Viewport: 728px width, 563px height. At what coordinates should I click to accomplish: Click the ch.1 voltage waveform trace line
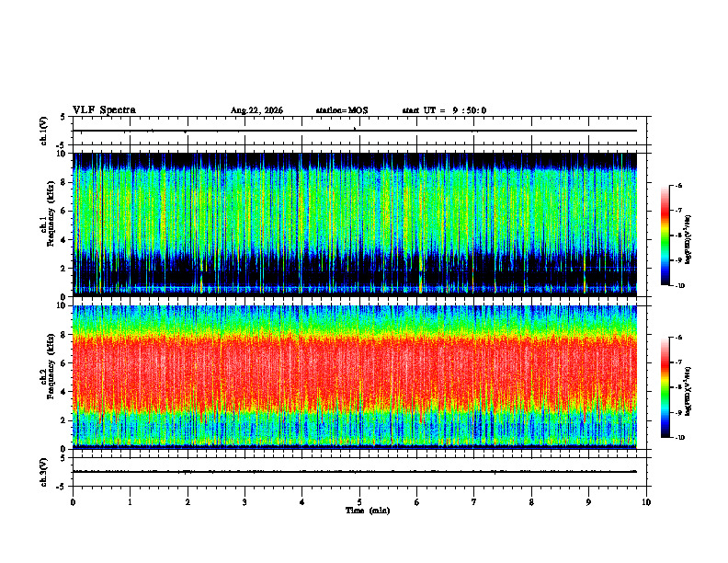[x=355, y=131]
